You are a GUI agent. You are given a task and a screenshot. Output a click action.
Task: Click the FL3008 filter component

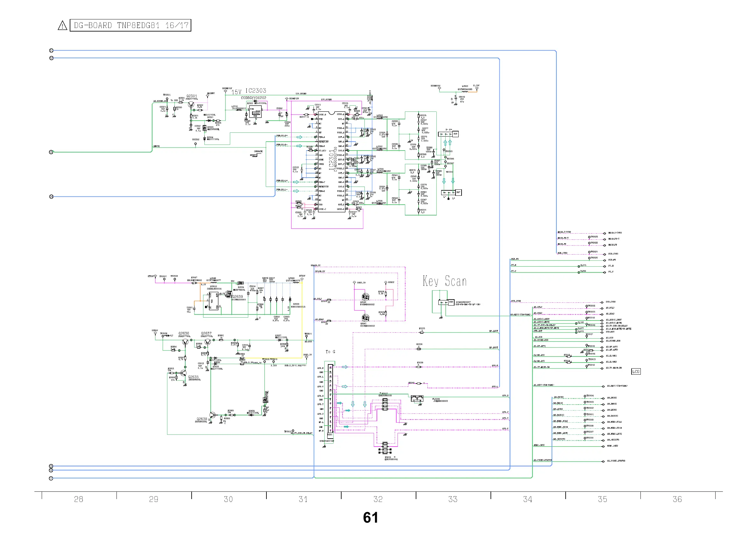(417, 399)
